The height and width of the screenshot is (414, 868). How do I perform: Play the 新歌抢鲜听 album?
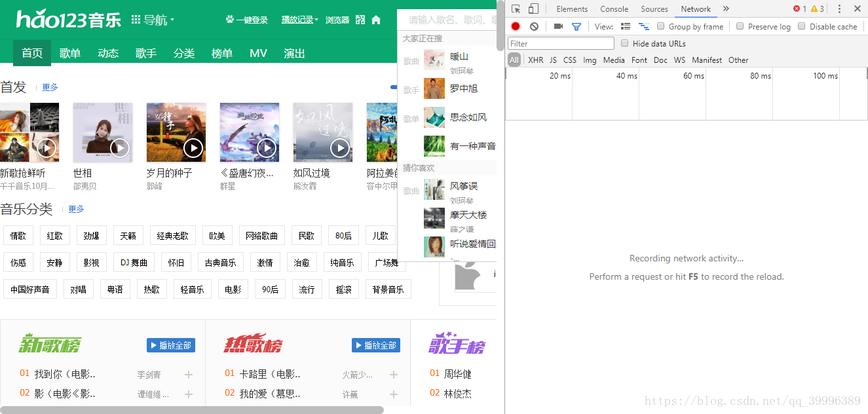pyautogui.click(x=46, y=148)
